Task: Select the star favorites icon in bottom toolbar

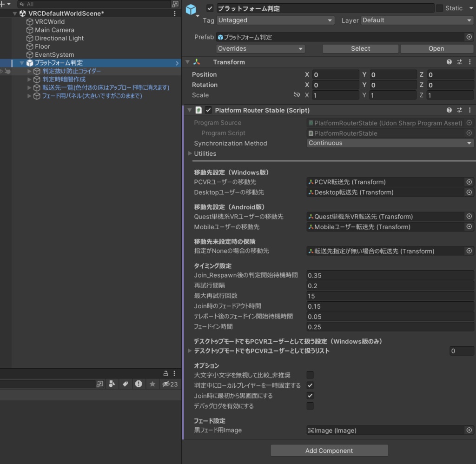Action: (x=153, y=384)
